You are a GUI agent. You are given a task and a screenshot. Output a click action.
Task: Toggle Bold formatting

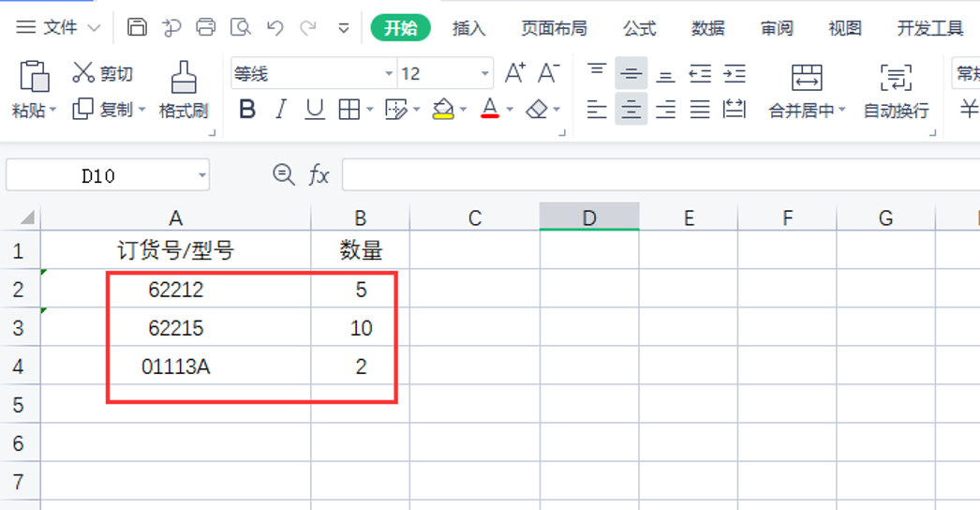tap(247, 110)
